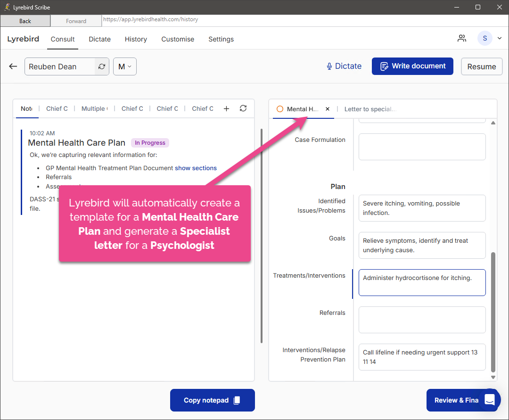Screen dimensions: 509x420
Task: Click the Relapse Prevention Plan field
Action: [x=422, y=357]
